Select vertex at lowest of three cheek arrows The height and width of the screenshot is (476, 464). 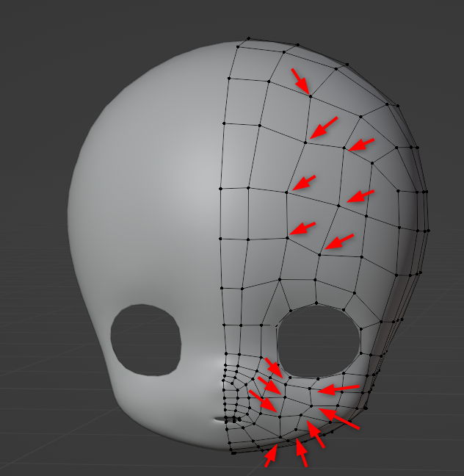tap(280, 416)
